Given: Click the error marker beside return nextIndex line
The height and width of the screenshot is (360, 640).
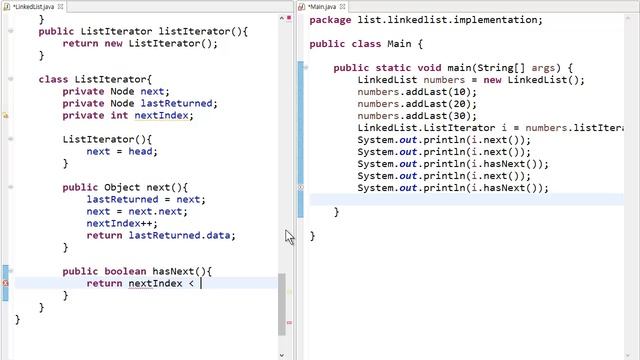Looking at the screenshot, I should [x=5, y=283].
